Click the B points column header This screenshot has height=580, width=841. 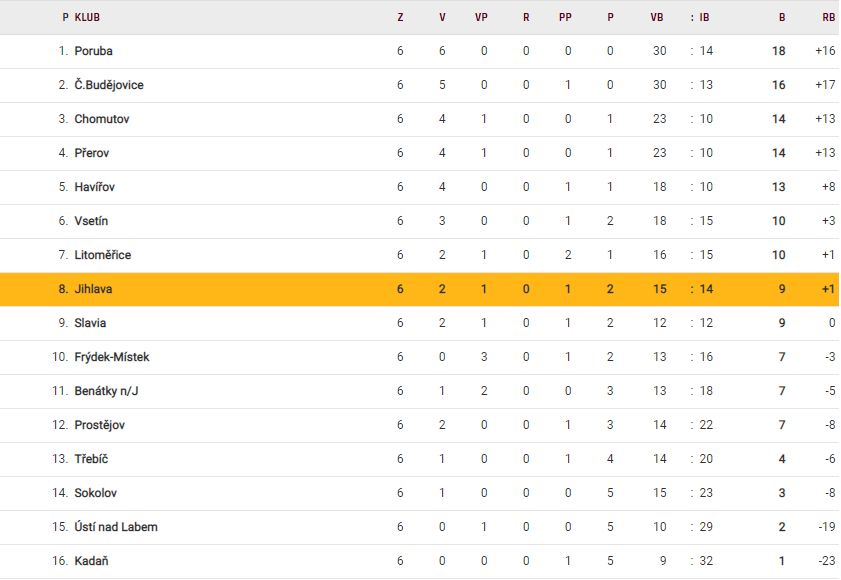coord(782,17)
